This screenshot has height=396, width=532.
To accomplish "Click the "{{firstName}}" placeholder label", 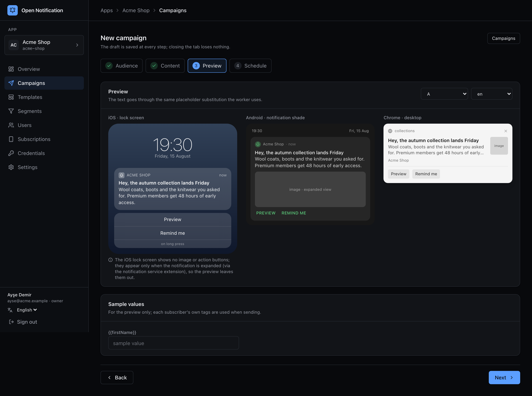I will pyautogui.click(x=122, y=333).
